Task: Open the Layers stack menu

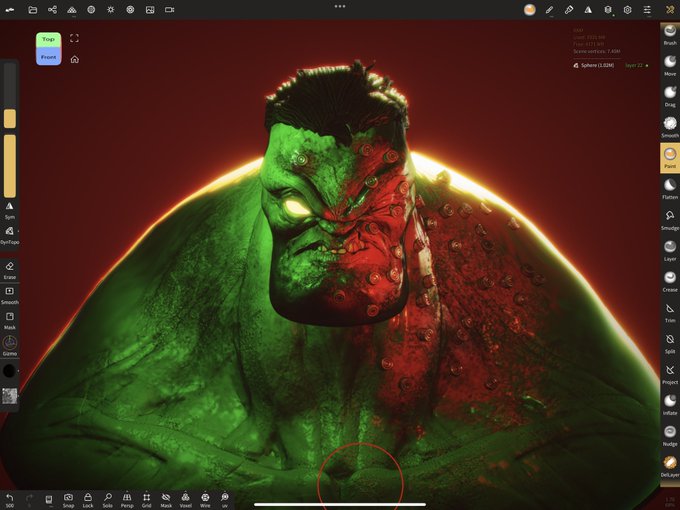Action: (x=608, y=10)
